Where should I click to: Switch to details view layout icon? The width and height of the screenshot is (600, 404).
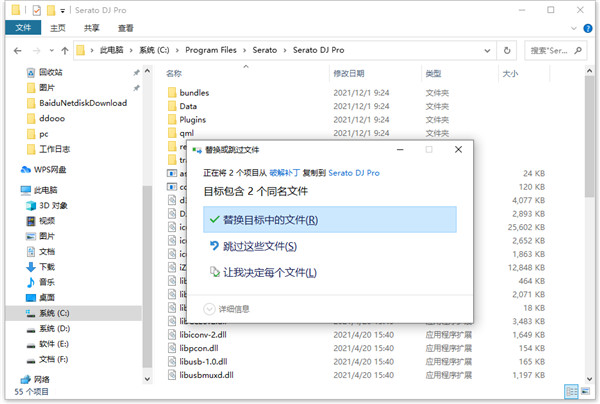click(571, 391)
